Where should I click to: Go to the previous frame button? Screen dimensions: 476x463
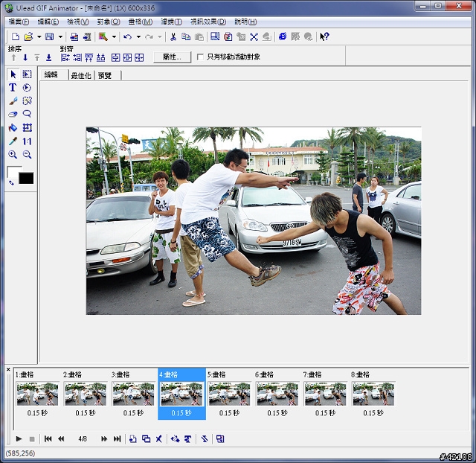click(61, 438)
